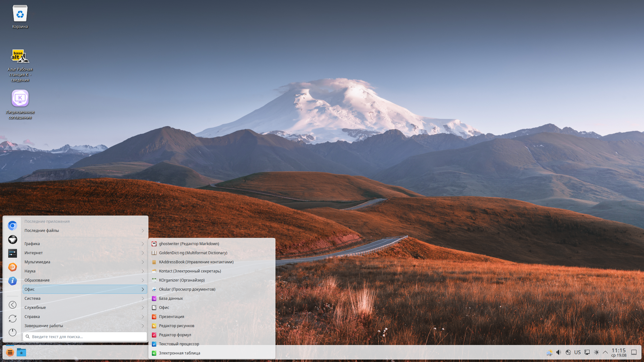Click the round tray icon beside US indicator
This screenshot has width=644, height=362.
coord(568,352)
